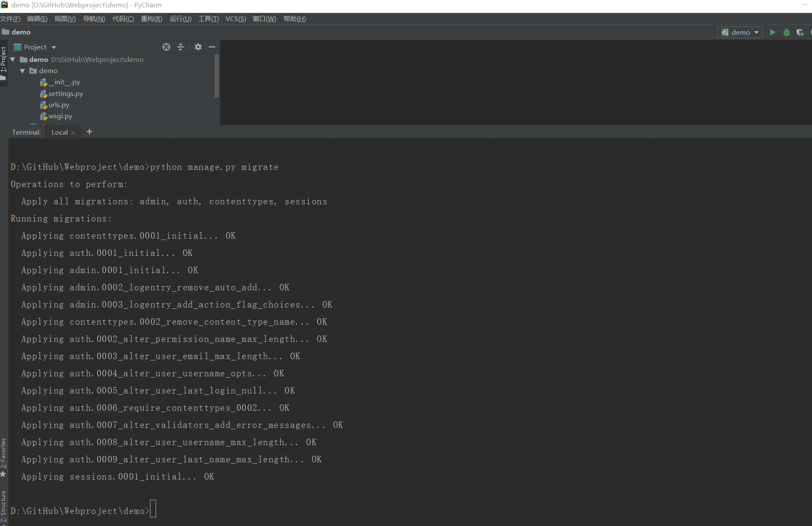This screenshot has width=812, height=526.
Task: Click the Project panel window icon
Action: click(x=18, y=47)
